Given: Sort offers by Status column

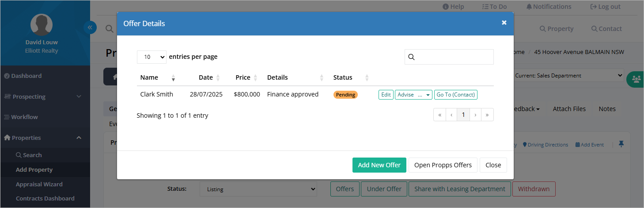Looking at the screenshot, I should 351,77.
